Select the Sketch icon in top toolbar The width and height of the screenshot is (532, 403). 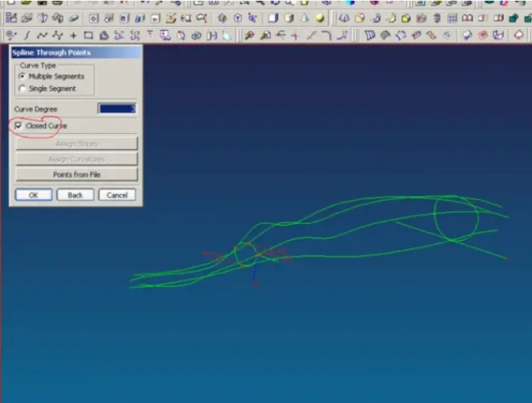(x=11, y=18)
